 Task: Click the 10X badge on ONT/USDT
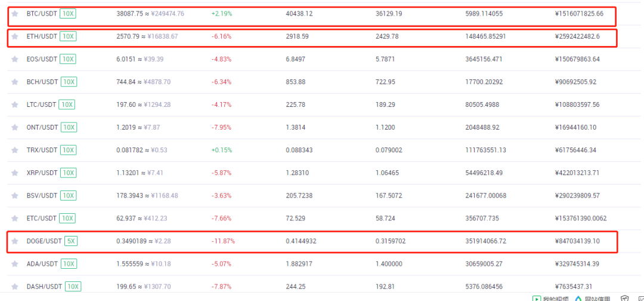pyautogui.click(x=69, y=127)
